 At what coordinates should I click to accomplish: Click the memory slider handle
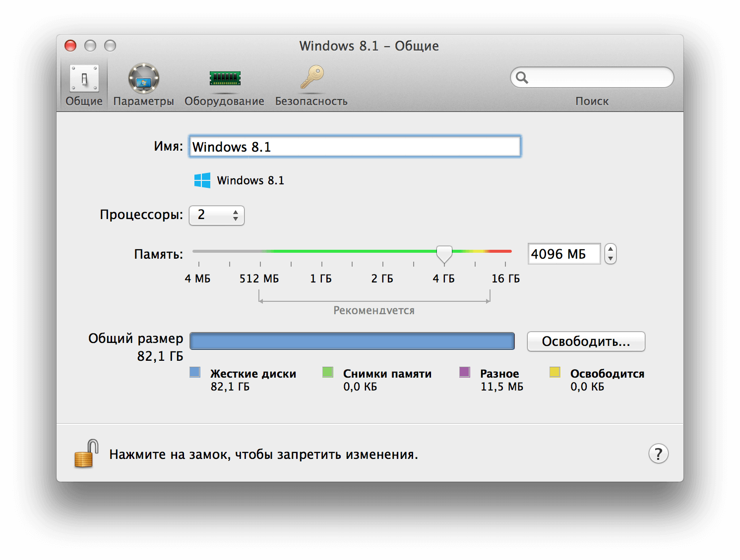pyautogui.click(x=444, y=254)
